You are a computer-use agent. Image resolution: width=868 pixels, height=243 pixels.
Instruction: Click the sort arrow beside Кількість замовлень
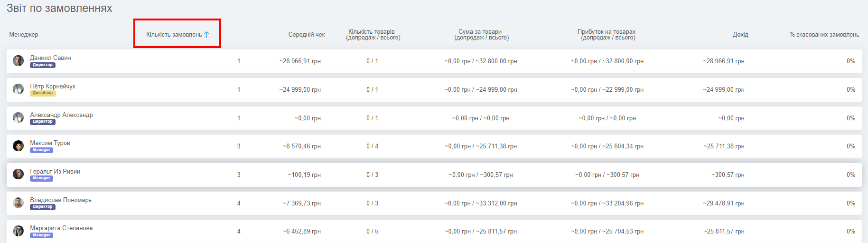point(206,34)
